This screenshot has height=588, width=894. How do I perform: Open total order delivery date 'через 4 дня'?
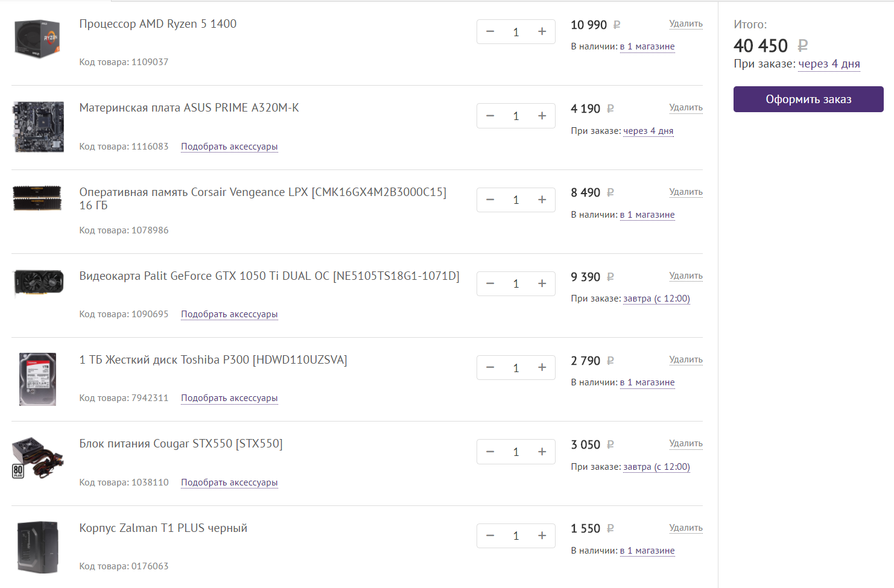[829, 64]
